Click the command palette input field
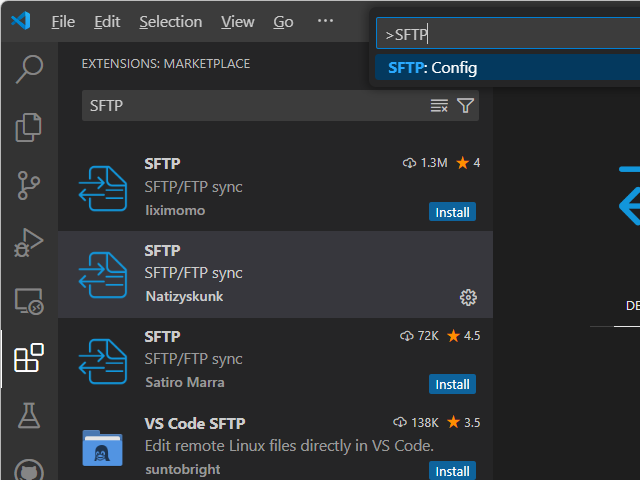This screenshot has height=480, width=640. click(505, 34)
